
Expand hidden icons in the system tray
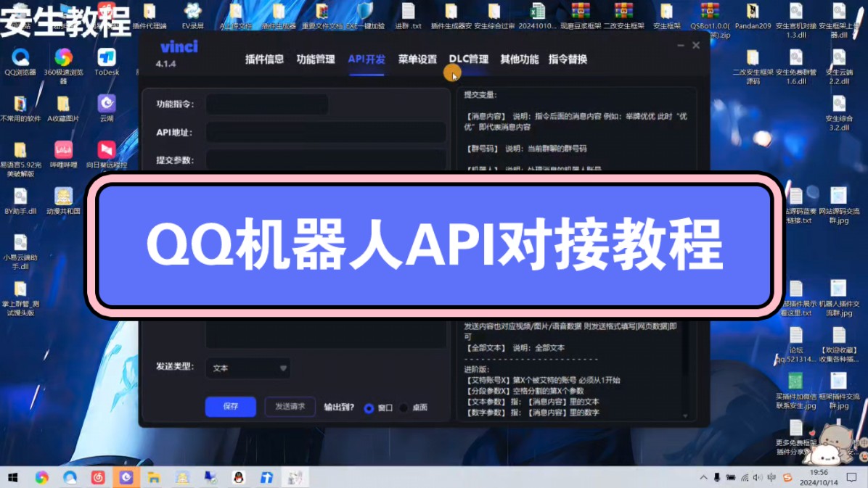click(703, 477)
